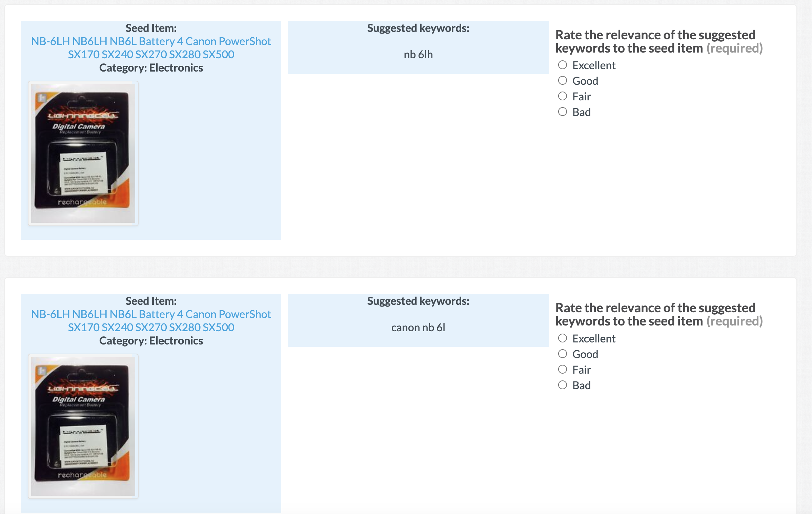Click the suggested keyword text 'canon nb 6l'
This screenshot has width=812, height=514.
pos(418,328)
